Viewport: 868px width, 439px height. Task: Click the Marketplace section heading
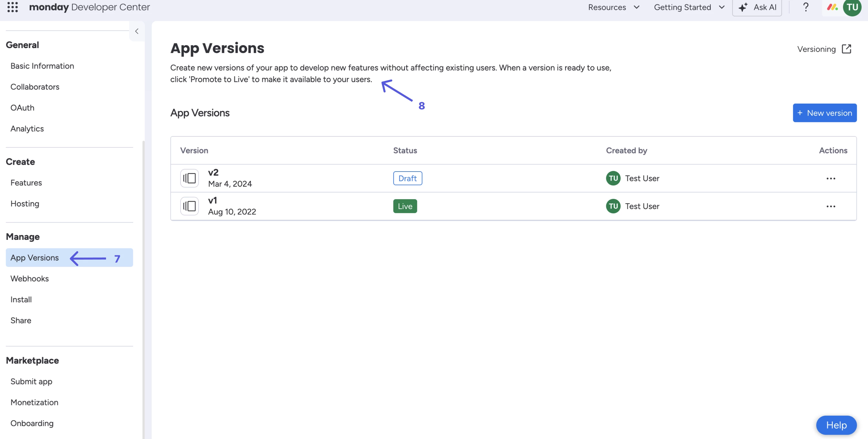tap(32, 360)
